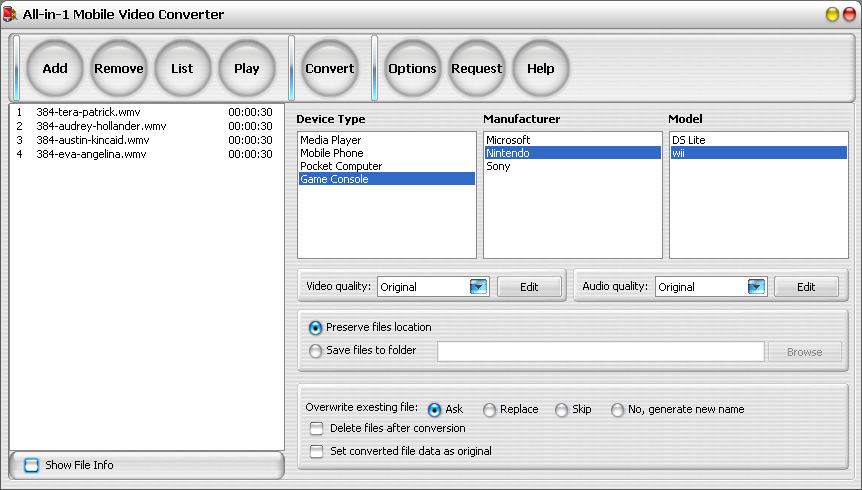Open the List toolbar button

182,69
